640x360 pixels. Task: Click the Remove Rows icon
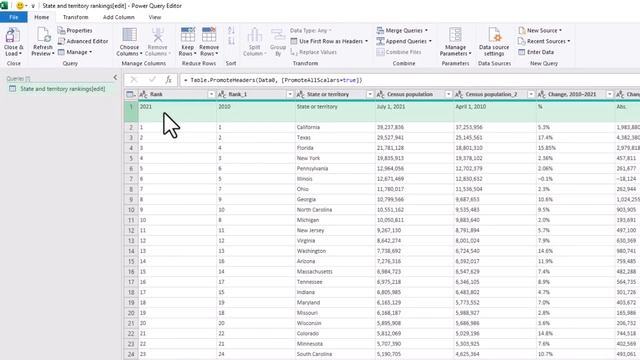pyautogui.click(x=209, y=35)
